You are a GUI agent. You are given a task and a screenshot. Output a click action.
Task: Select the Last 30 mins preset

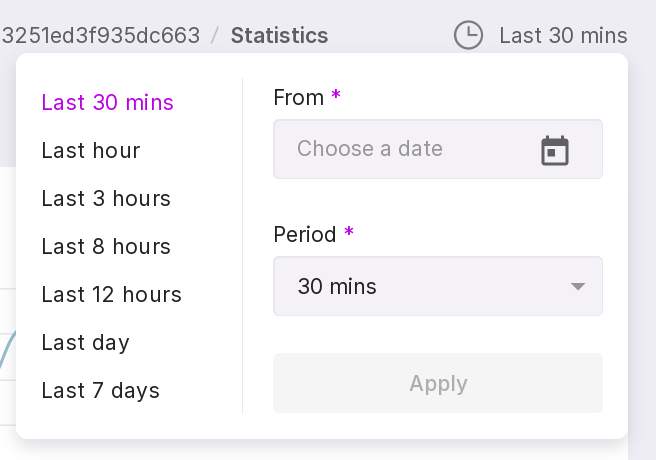coord(108,103)
